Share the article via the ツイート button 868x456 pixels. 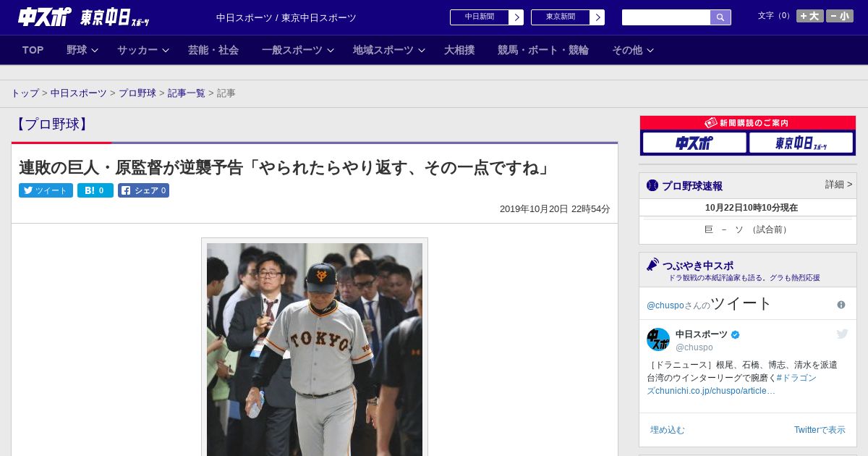46,190
